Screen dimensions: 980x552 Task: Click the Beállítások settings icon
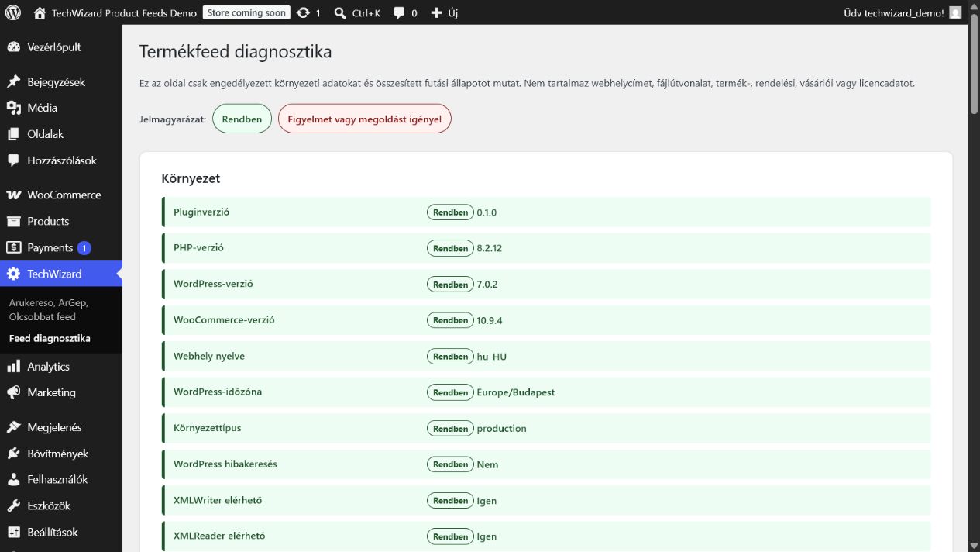click(x=13, y=533)
